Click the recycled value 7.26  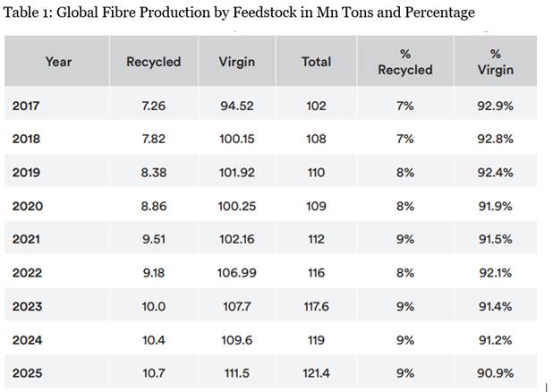[154, 107]
